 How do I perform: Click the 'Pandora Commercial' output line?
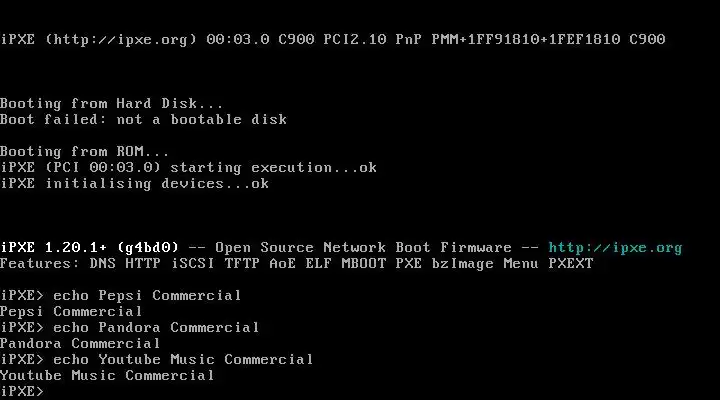(80, 344)
